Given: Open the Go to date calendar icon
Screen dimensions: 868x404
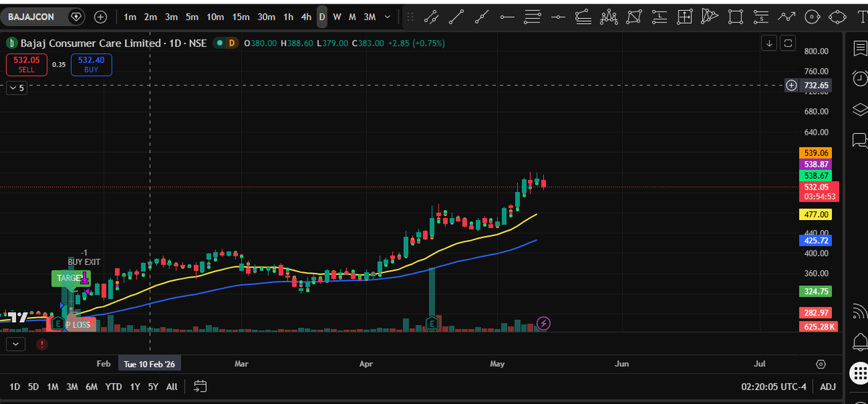Looking at the screenshot, I should [x=200, y=387].
